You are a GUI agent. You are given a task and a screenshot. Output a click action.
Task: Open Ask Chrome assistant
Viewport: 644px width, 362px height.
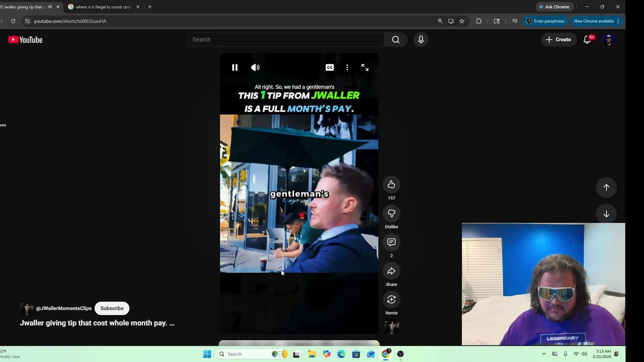[554, 7]
